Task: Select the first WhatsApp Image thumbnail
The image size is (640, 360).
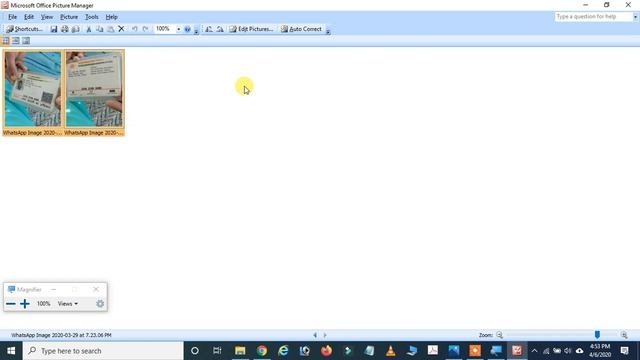Action: click(x=33, y=93)
